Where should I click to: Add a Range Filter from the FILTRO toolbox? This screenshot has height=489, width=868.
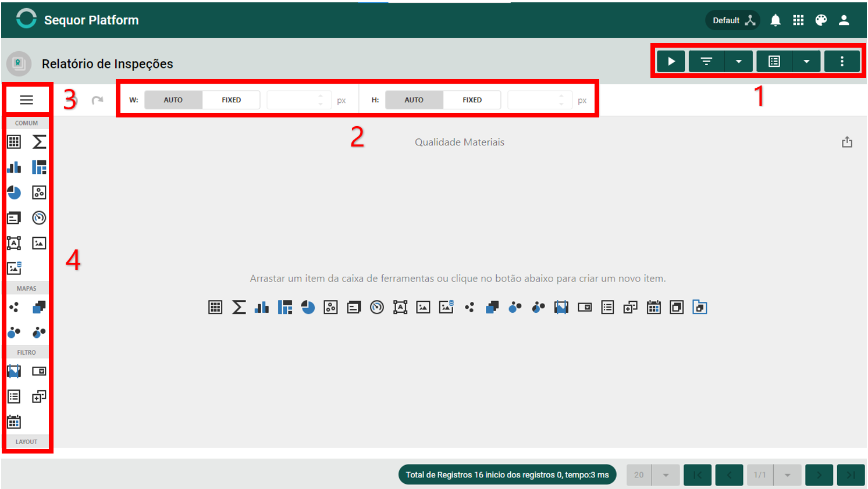(x=14, y=371)
